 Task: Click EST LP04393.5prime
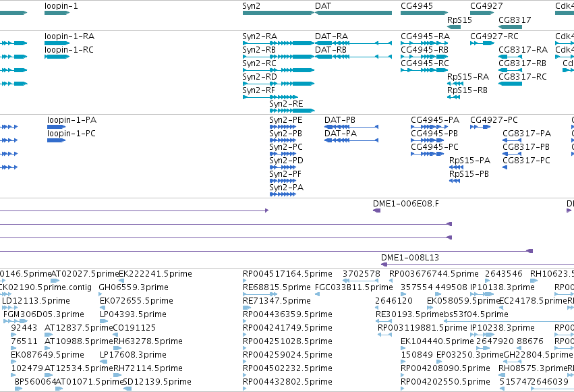click(104, 321)
